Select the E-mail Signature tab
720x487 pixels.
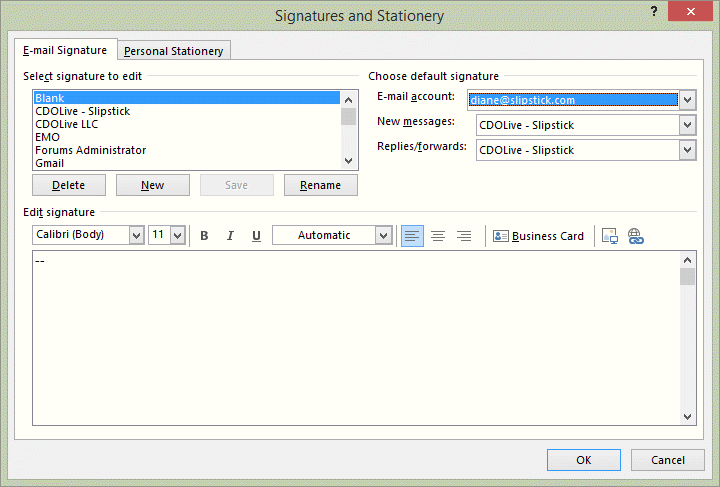(65, 50)
